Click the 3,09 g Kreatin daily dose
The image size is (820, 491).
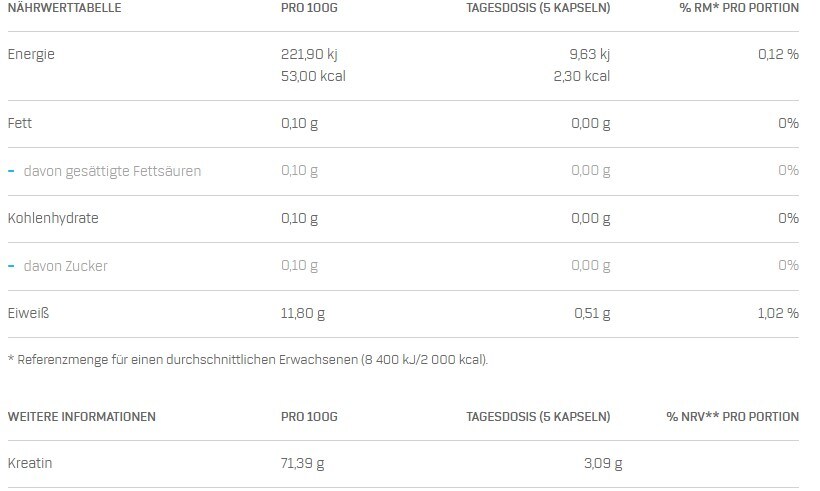[603, 464]
